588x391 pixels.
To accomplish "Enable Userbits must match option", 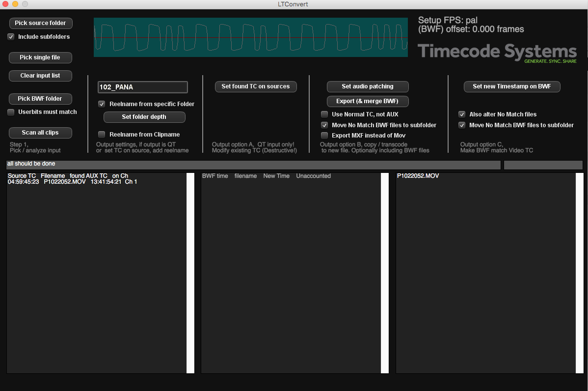I will 11,112.
